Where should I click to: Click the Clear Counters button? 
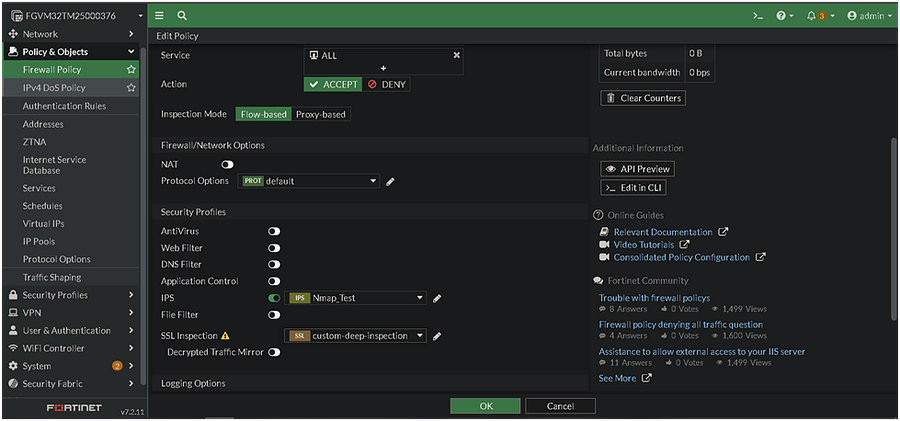pyautogui.click(x=643, y=98)
